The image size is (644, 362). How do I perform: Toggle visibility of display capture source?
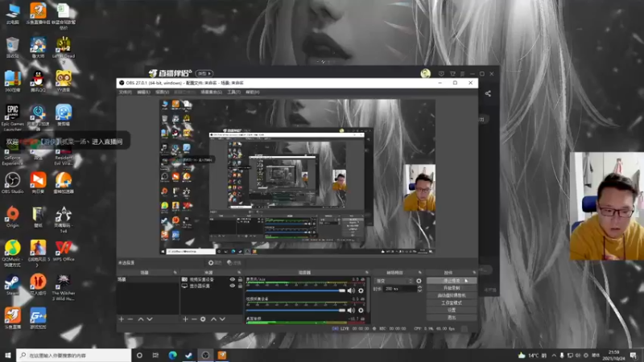(x=232, y=286)
